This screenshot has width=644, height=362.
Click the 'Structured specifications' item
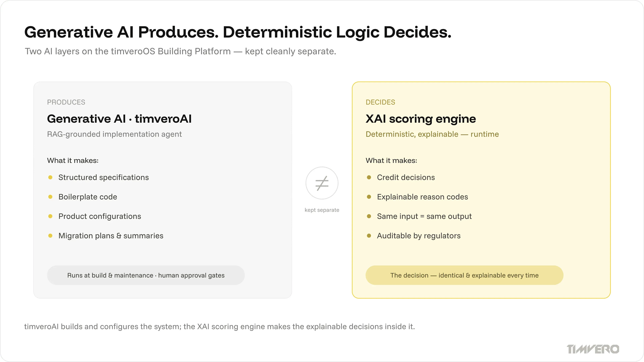tap(98, 177)
